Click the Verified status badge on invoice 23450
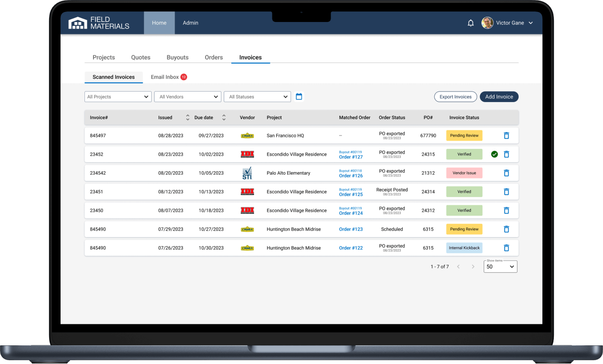Viewport: 603px width, 364px height. (464, 210)
